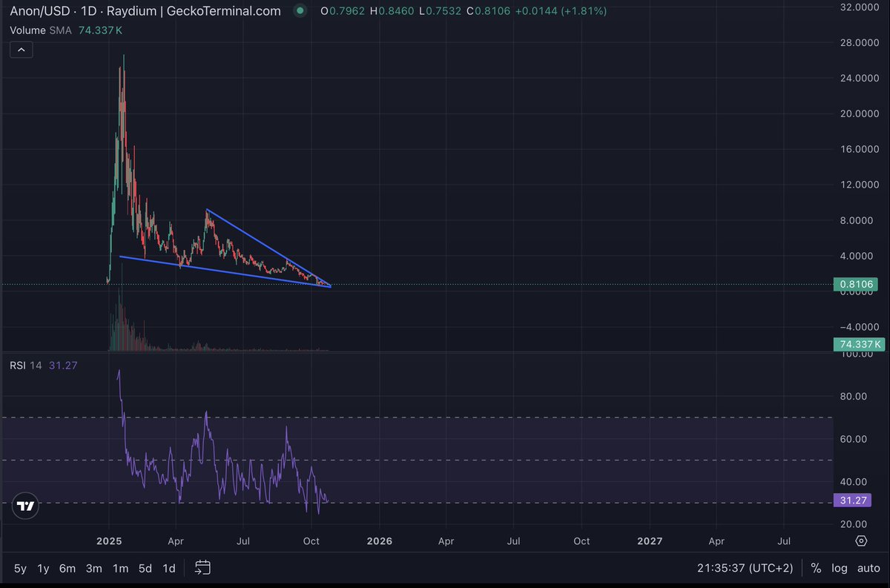Image resolution: width=890 pixels, height=588 pixels.
Task: Toggle the percent scale mode
Action: click(x=816, y=568)
